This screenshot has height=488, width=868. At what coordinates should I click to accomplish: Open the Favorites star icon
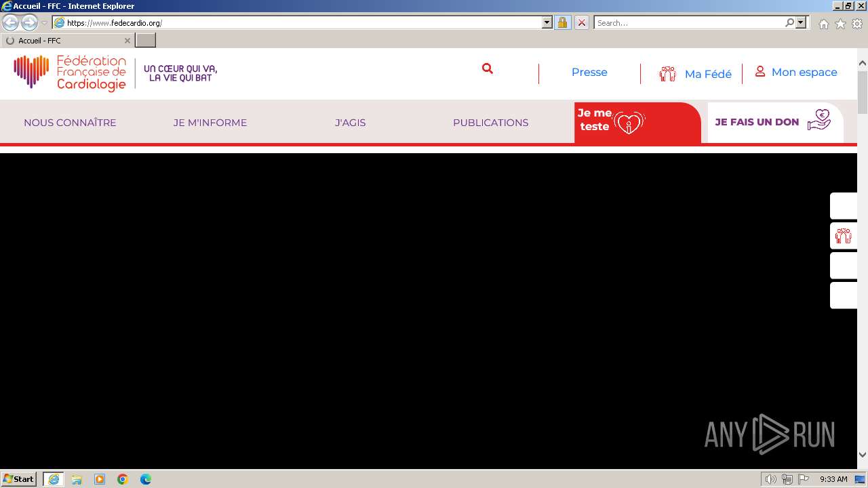point(840,24)
